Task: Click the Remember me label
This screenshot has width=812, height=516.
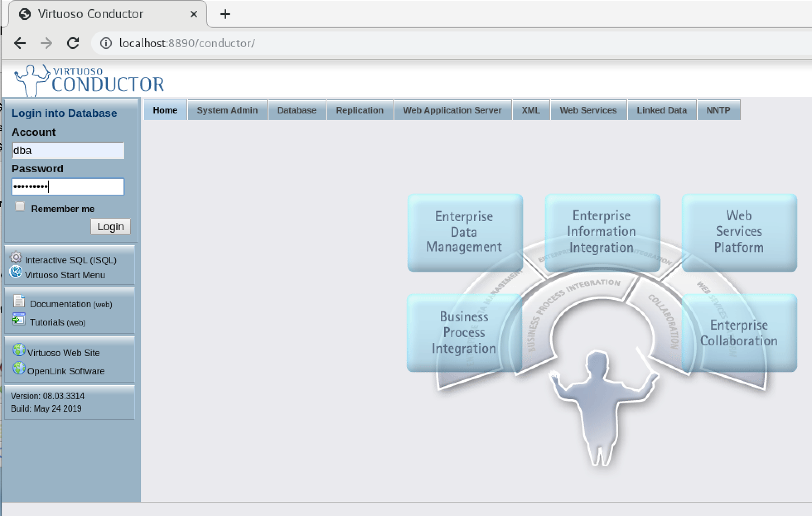Action: click(63, 209)
